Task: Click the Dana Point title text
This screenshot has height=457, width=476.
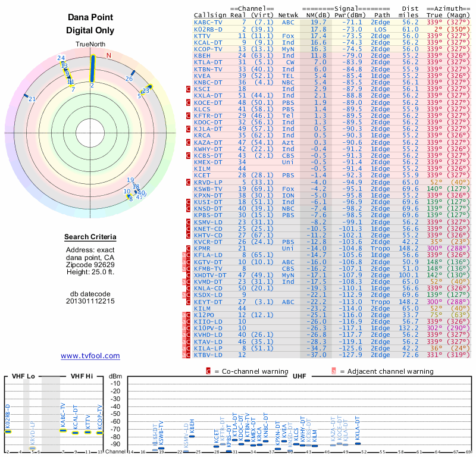Action: 90,17
